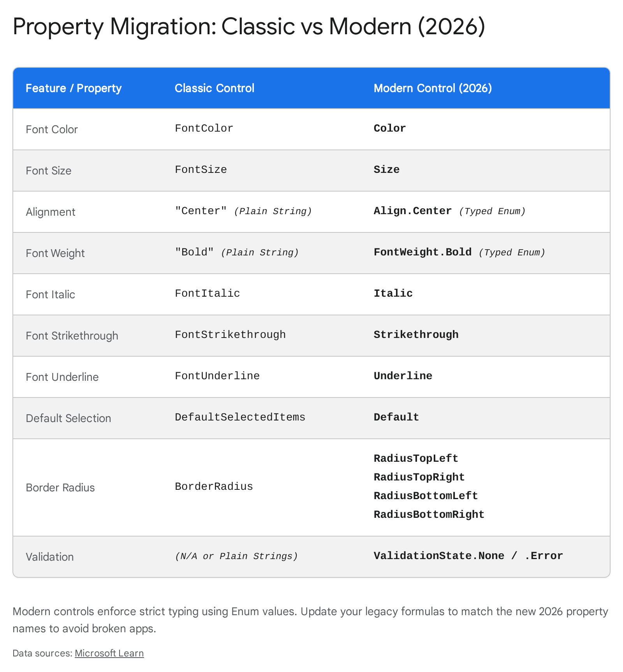Select the Font Strikethrough row label

tap(72, 336)
